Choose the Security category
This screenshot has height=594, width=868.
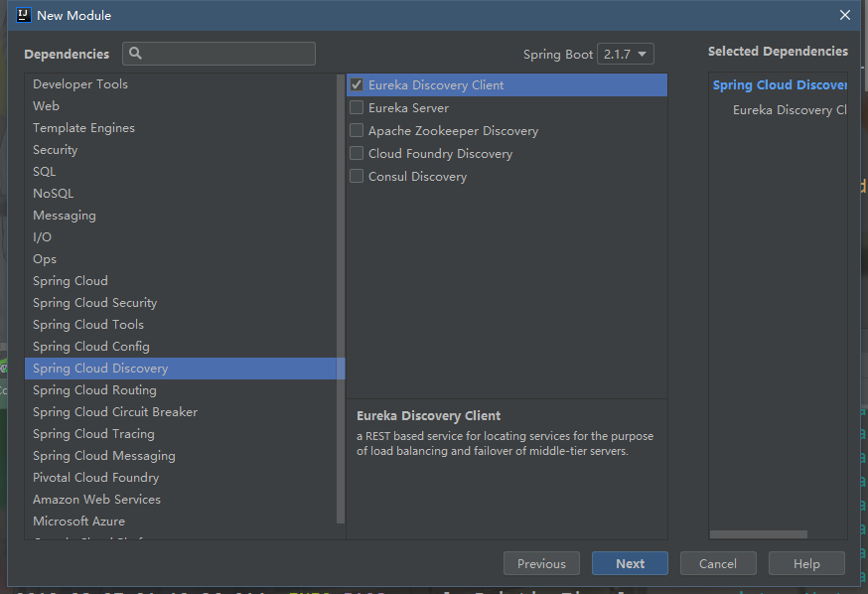181,149
